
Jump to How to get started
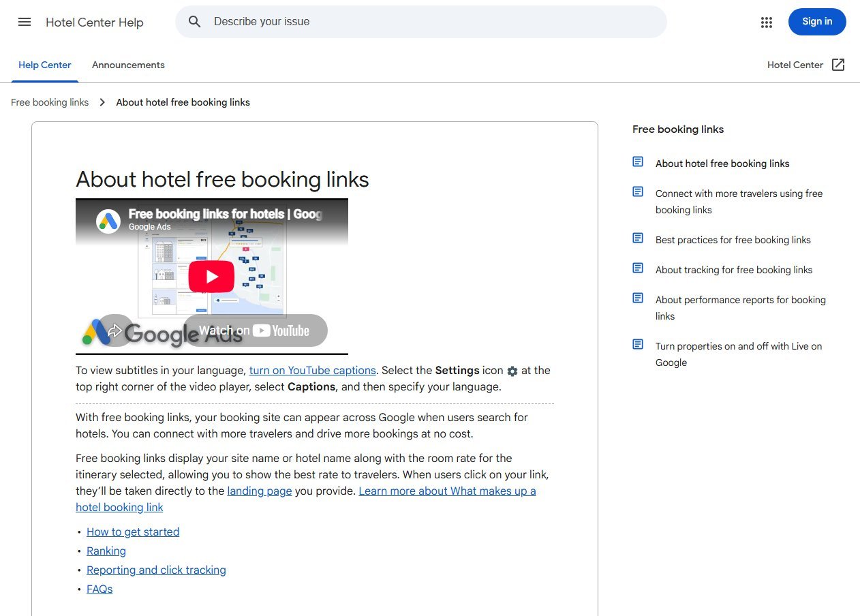[133, 532]
